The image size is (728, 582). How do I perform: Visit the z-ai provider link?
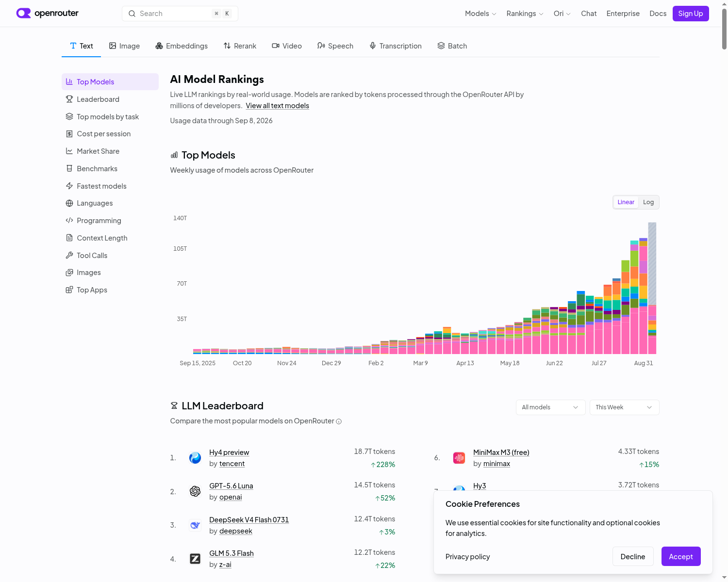pos(225,565)
